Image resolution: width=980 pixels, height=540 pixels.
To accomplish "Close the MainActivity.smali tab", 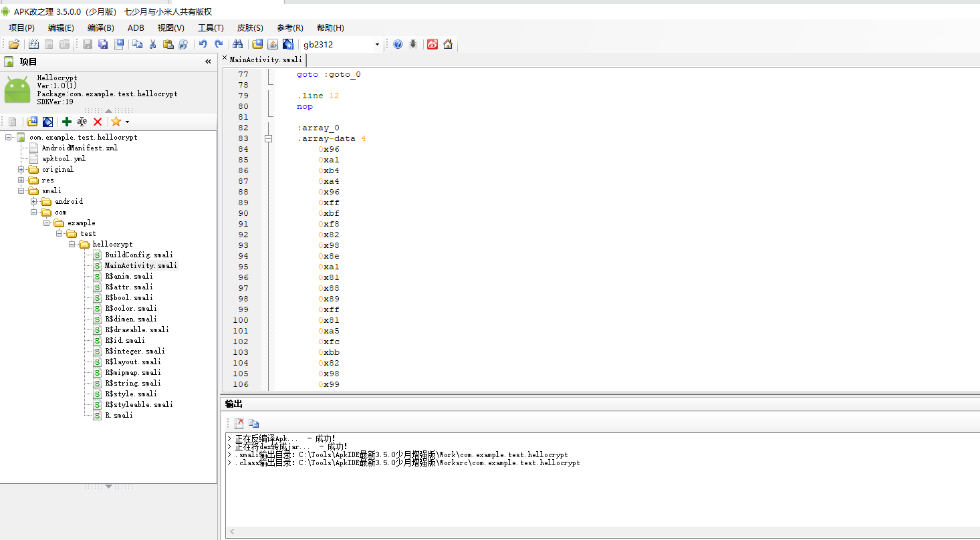I will pyautogui.click(x=225, y=59).
